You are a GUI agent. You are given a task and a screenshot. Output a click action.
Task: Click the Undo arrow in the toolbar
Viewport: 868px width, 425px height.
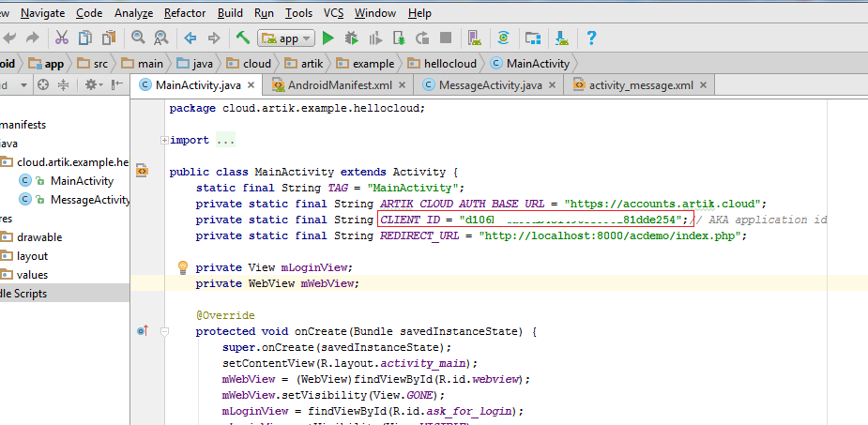(x=10, y=38)
